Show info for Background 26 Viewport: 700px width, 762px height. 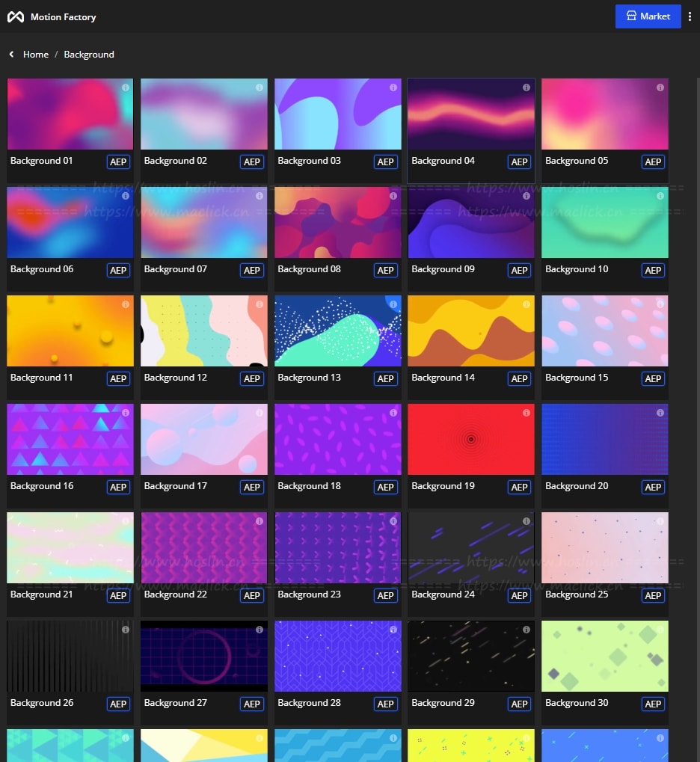tap(126, 630)
